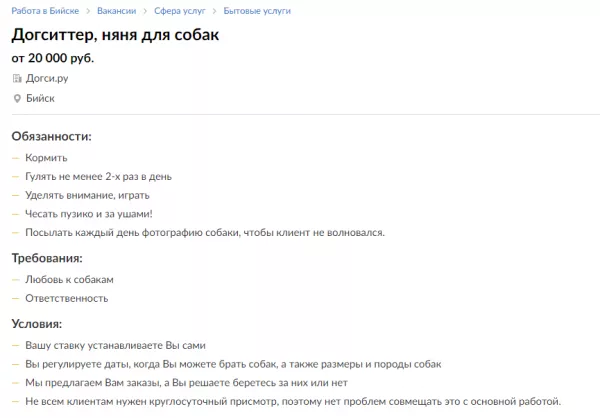This screenshot has height=418, width=600.
Task: Click the job title "Догситтер, няня для собак"
Action: [x=114, y=36]
